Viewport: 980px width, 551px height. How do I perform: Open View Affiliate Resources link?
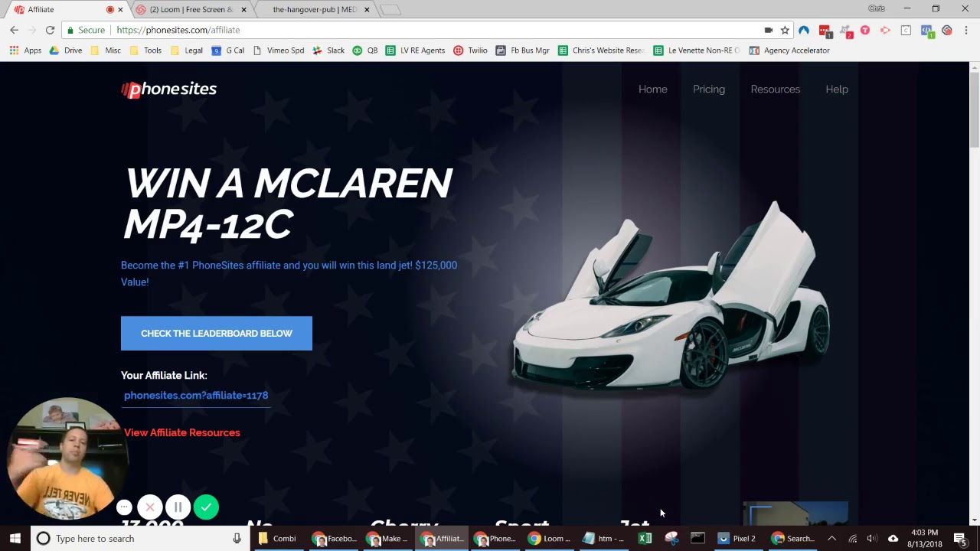coord(182,432)
